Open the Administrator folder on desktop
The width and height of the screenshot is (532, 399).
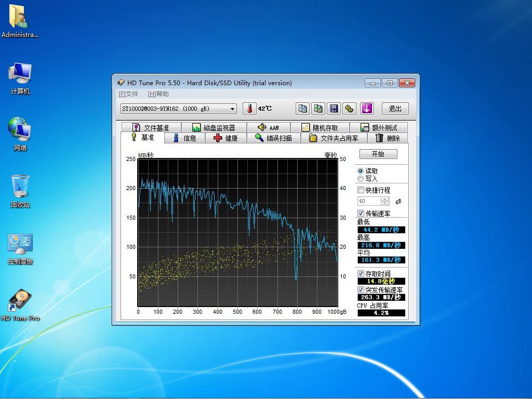19,20
